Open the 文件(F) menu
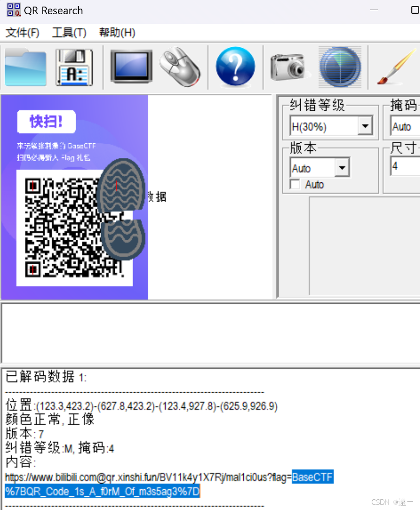Image resolution: width=420 pixels, height=510 pixels. [x=21, y=33]
